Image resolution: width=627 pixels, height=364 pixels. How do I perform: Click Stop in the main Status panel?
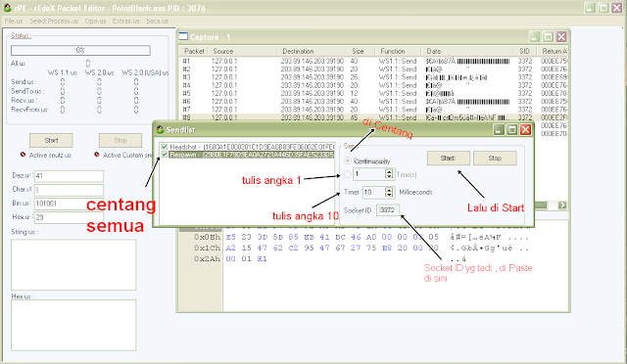coord(121,140)
